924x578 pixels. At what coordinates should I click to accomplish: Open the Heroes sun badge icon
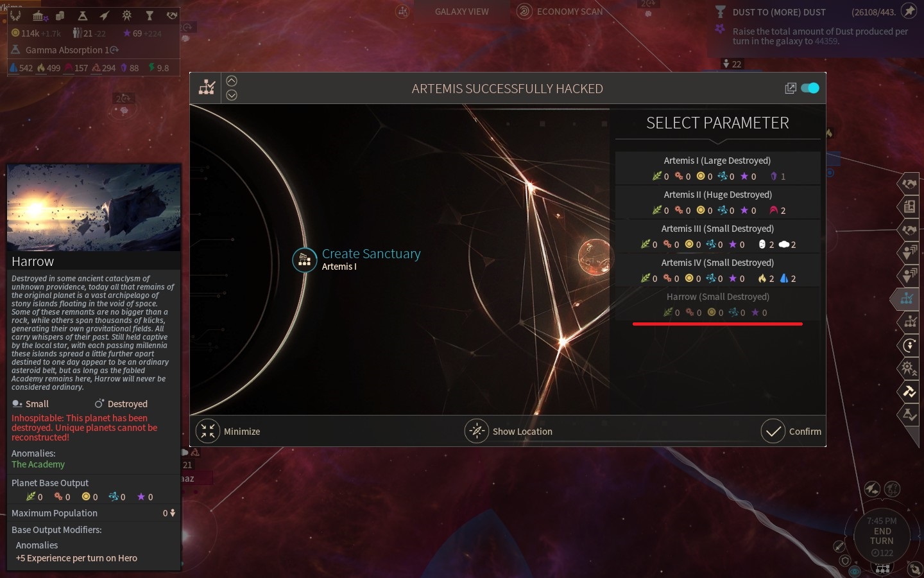pyautogui.click(x=127, y=15)
